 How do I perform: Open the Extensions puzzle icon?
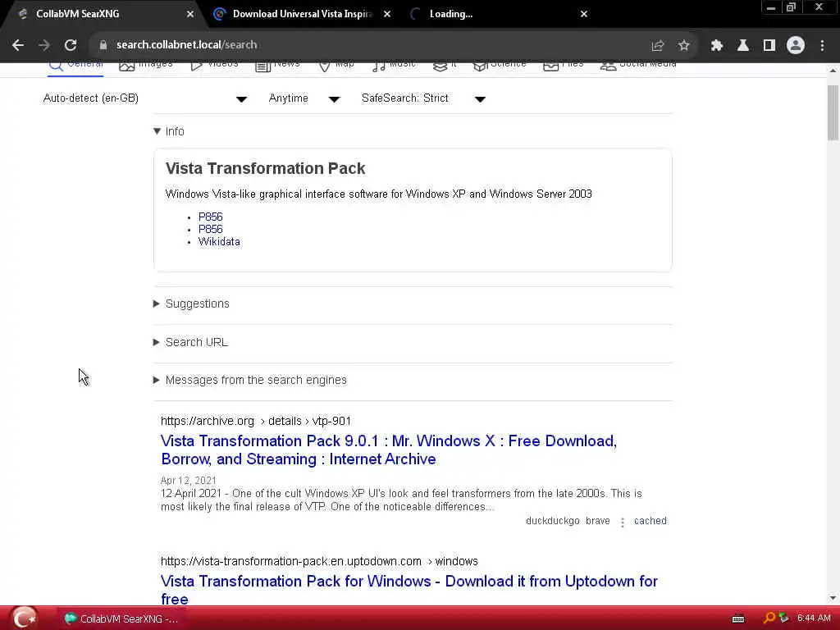(717, 46)
